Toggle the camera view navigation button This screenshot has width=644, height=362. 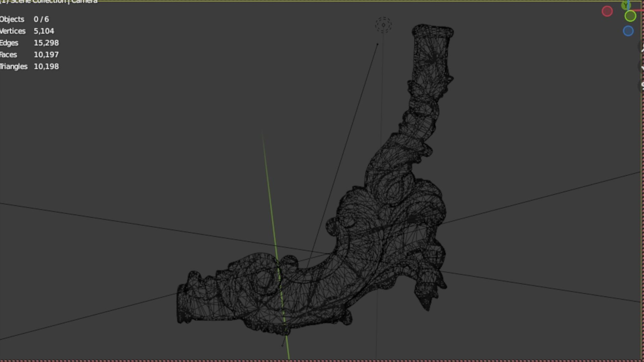pos(642,85)
